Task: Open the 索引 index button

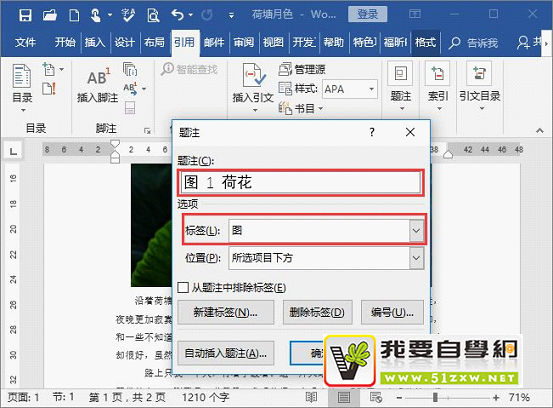Action: [x=438, y=86]
